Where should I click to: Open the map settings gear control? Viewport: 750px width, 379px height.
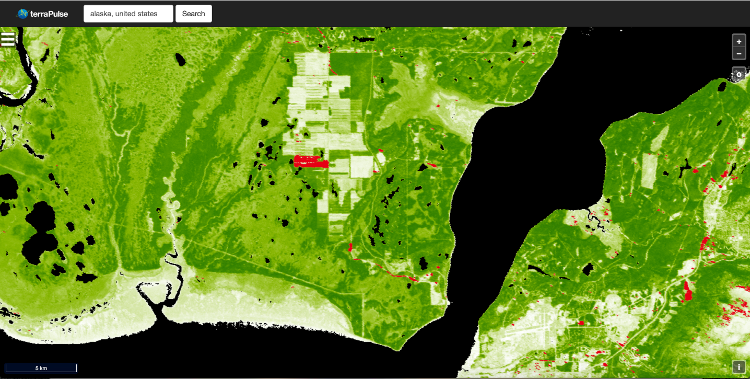click(739, 75)
